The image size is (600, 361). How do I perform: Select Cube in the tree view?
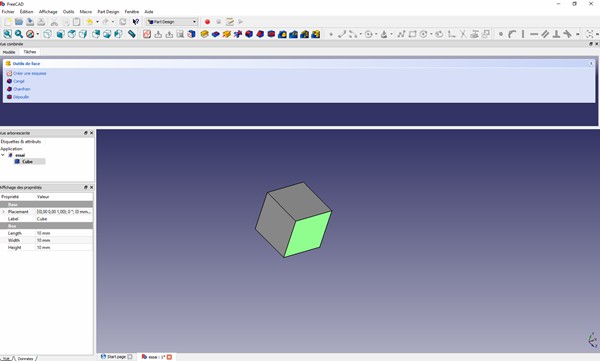[27, 162]
